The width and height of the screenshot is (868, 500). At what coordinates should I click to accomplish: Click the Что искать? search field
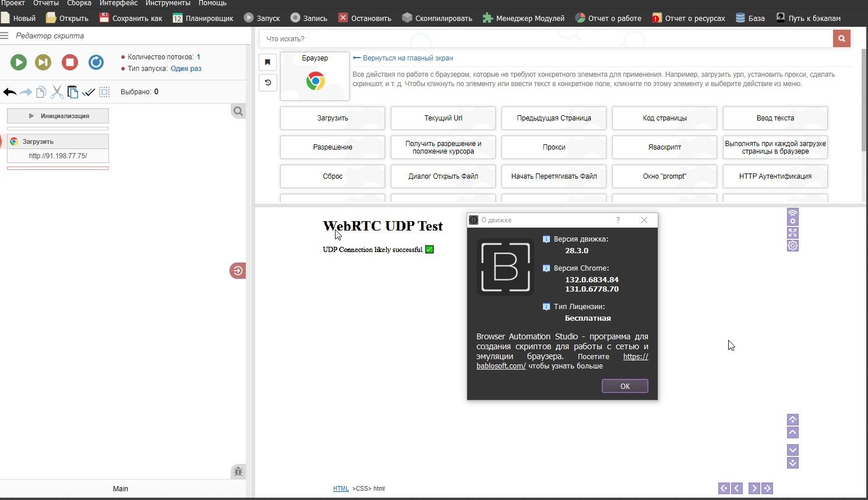pyautogui.click(x=546, y=39)
